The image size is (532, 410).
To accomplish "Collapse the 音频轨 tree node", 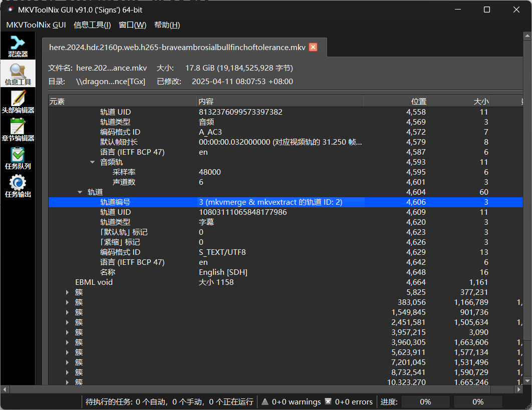I will point(92,162).
